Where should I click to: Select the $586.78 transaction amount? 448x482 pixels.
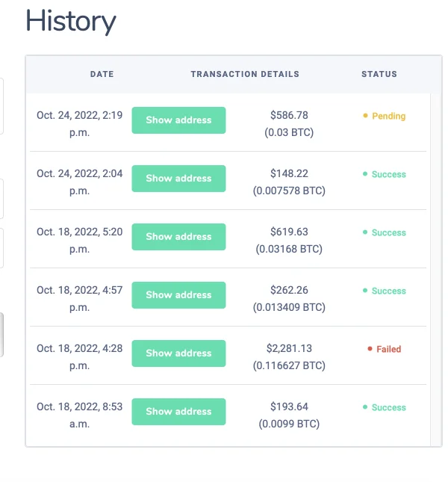click(x=289, y=116)
